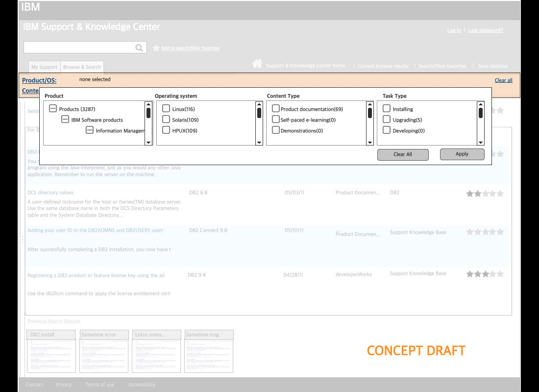Screen dimensions: 539x392
Task: Collapse the Information Management tree node
Action: [x=90, y=130]
